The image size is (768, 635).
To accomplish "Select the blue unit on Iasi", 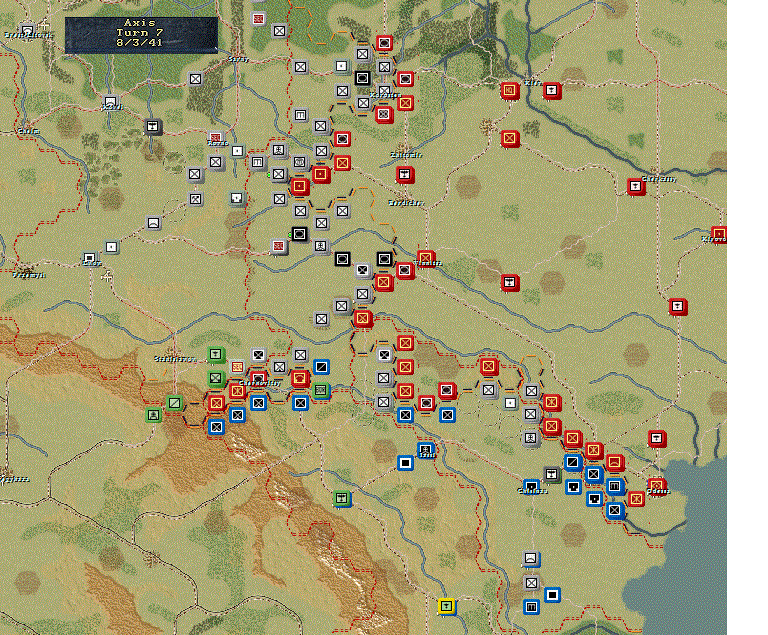I will point(425,450).
